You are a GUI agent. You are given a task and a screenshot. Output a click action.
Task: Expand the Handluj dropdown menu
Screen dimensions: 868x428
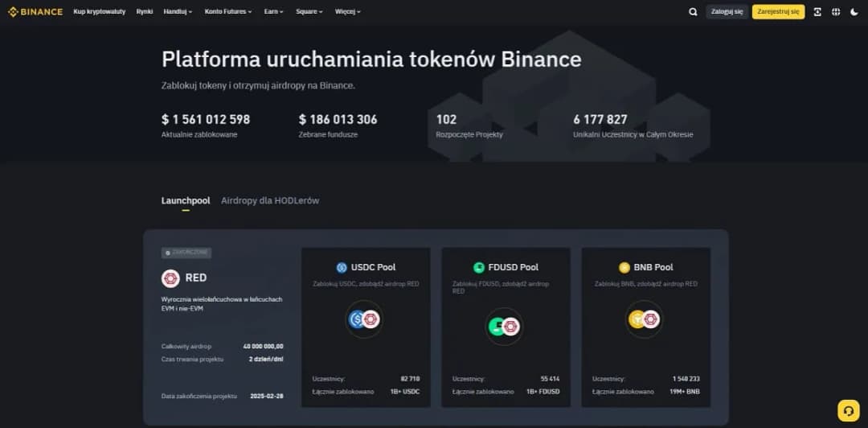pos(177,12)
